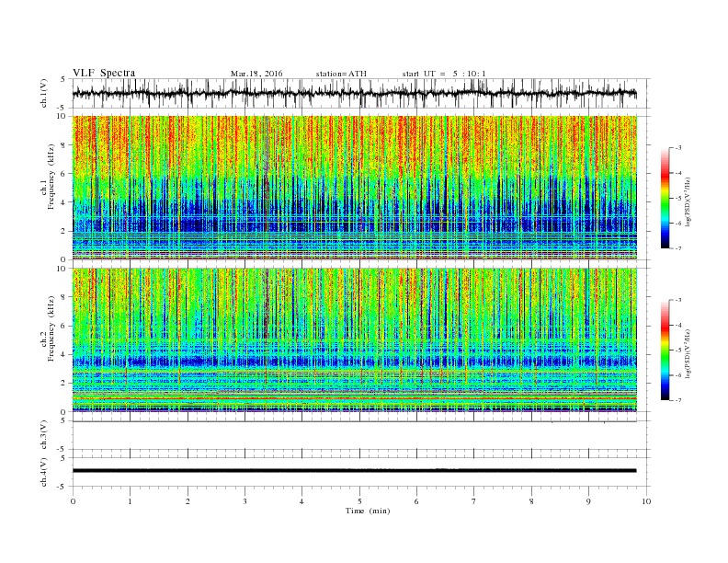728x563 pixels.
Task: Click the time axis tick label '2'
Action: coord(188,501)
